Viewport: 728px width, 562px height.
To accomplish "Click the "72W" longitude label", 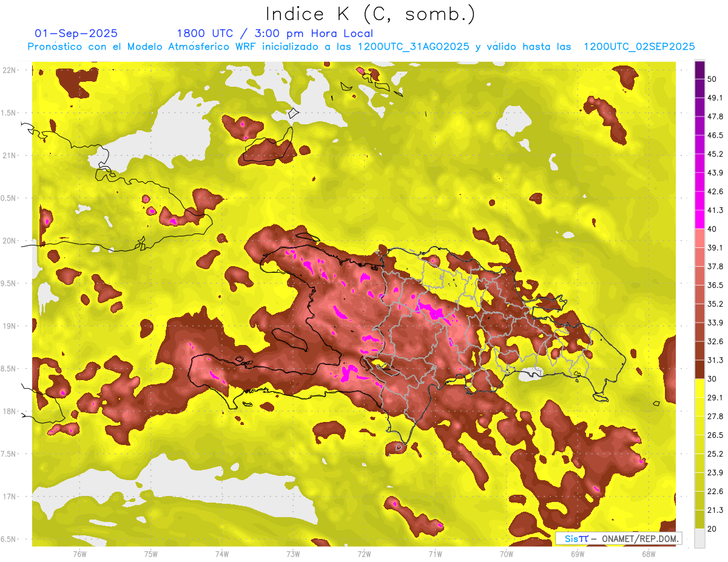I will [x=364, y=554].
